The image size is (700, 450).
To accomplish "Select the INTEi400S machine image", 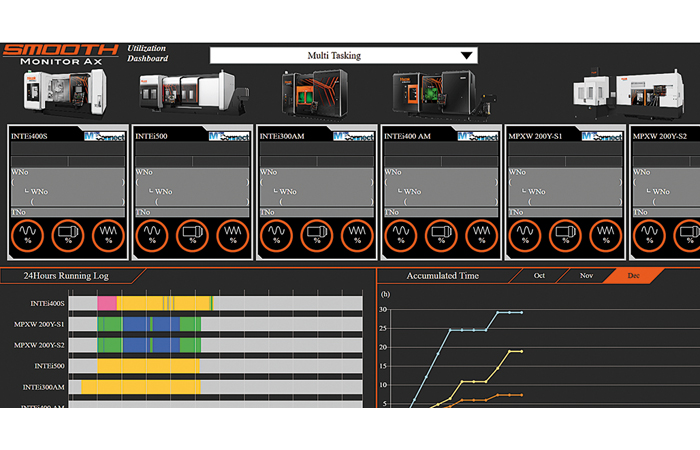I will [x=65, y=95].
